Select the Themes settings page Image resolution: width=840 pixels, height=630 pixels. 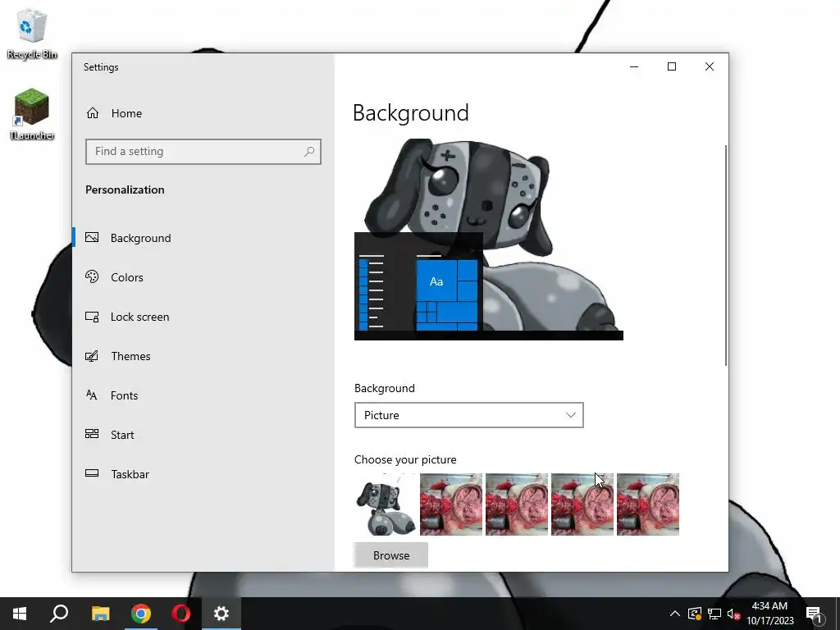tap(203, 356)
